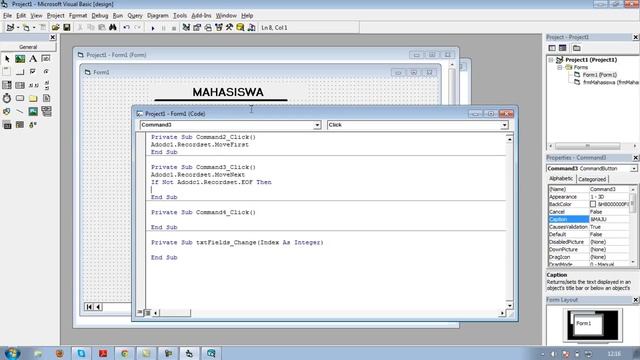Switch code window to Full Module View
Image resolution: width=640 pixels, height=360 pixels.
pyautogui.click(x=147, y=313)
